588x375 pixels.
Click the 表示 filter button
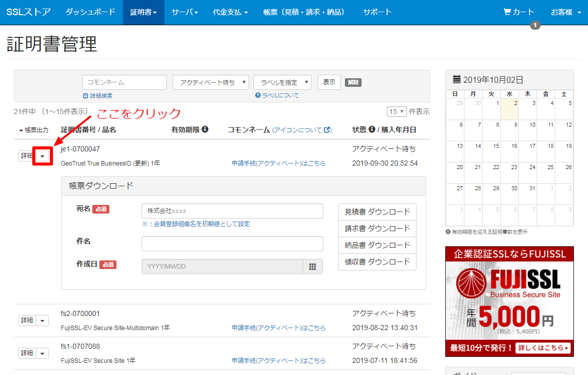(329, 82)
